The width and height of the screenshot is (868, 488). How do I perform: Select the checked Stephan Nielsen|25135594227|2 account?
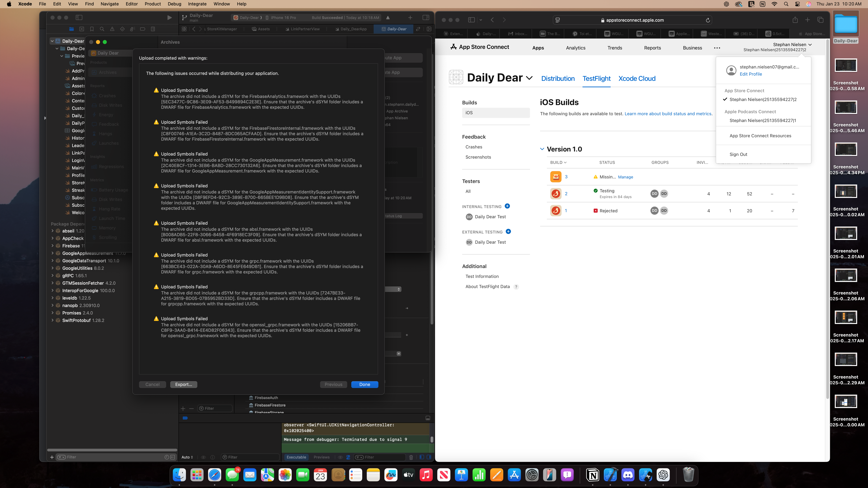[x=763, y=99]
